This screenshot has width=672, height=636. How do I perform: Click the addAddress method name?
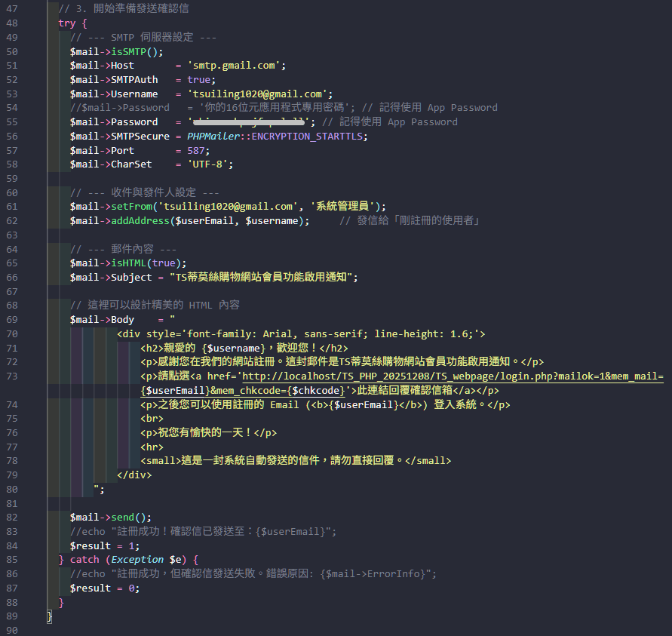140,220
